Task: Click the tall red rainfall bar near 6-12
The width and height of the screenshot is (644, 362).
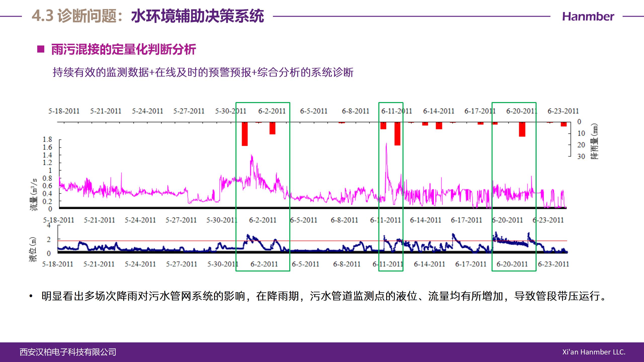Action: 397,134
